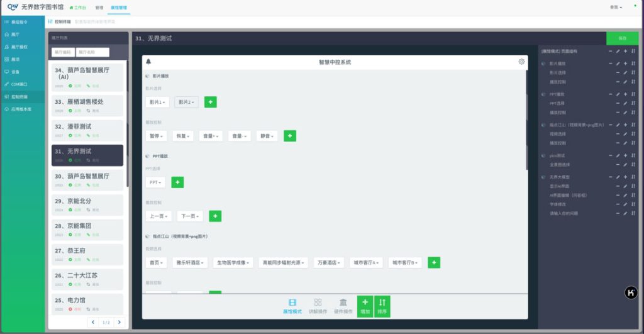This screenshot has width=644, height=334.
Task: Click the notification bell in 智慧中控系统 header
Action: [x=148, y=62]
